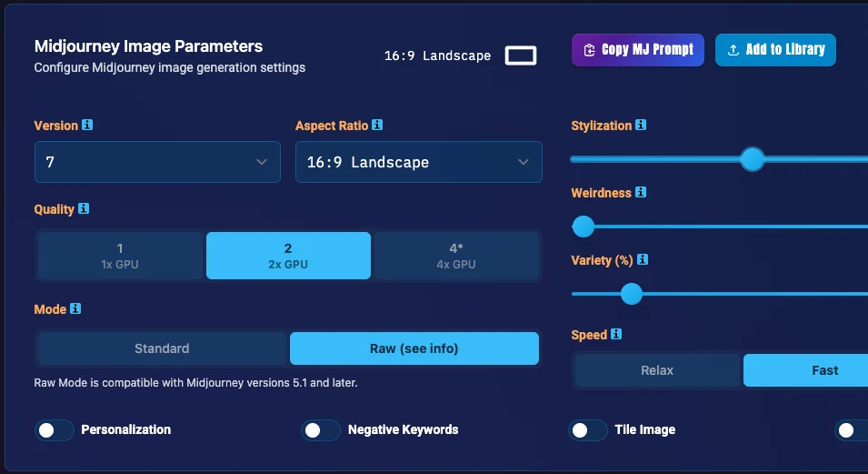Click the Variety (%) slider handle

(631, 294)
